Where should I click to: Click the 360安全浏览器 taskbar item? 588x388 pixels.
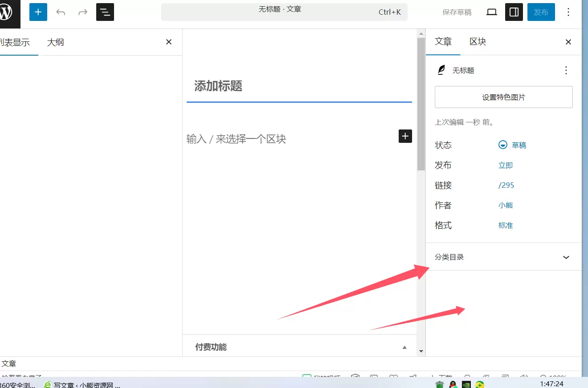[18, 385]
